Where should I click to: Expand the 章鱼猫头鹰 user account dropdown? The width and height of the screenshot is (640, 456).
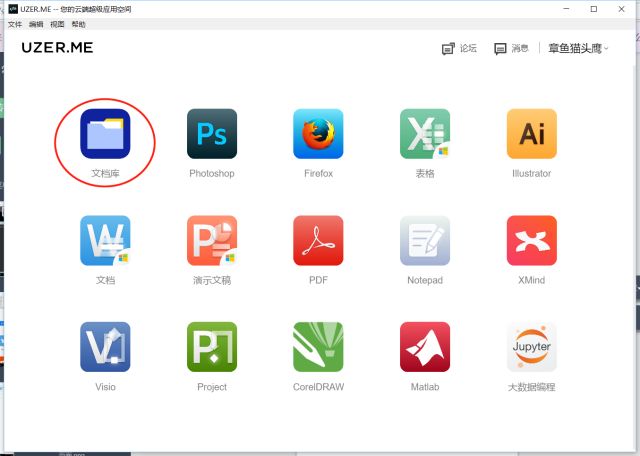pyautogui.click(x=578, y=48)
